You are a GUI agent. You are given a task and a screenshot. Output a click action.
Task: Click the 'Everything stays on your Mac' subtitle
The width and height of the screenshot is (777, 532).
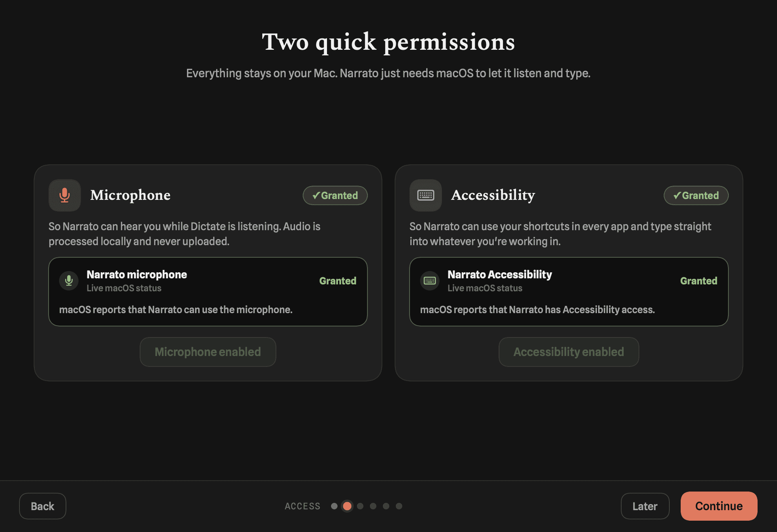pyautogui.click(x=388, y=73)
